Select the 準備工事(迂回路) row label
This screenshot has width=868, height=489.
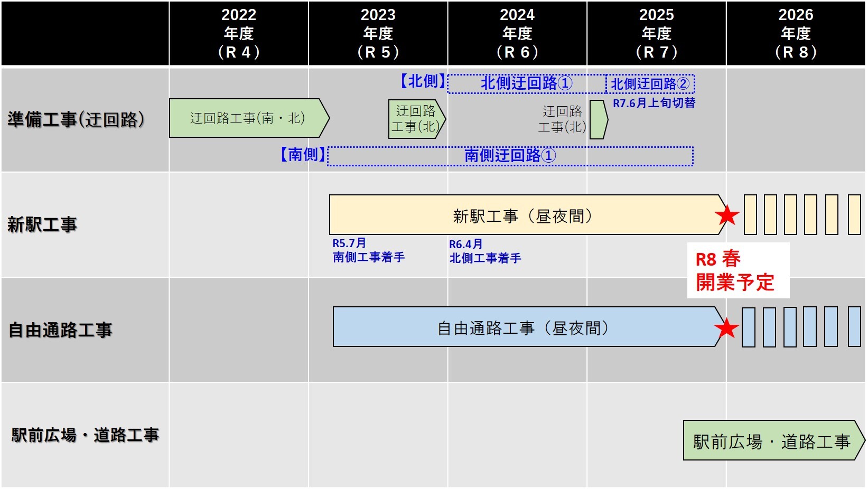tap(76, 119)
